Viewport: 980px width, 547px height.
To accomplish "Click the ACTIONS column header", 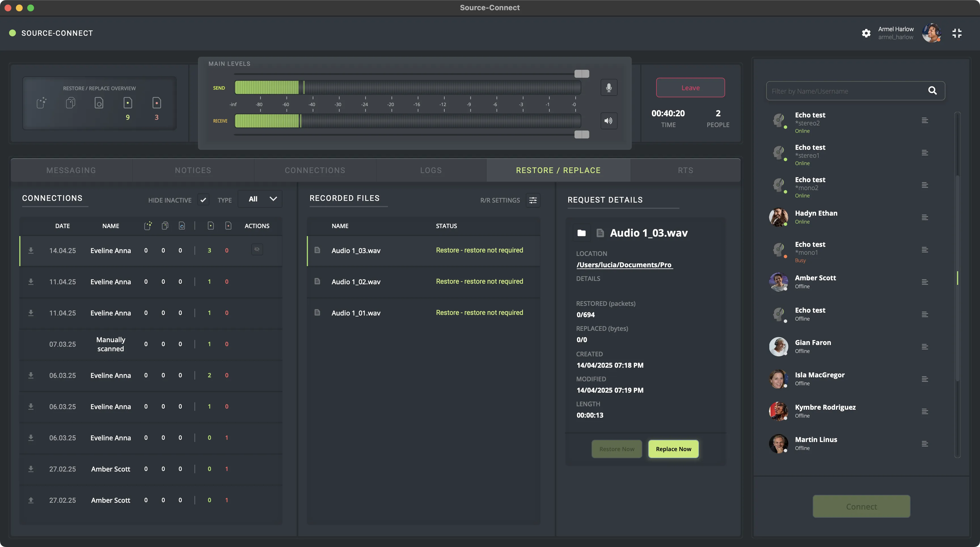I will (x=257, y=226).
